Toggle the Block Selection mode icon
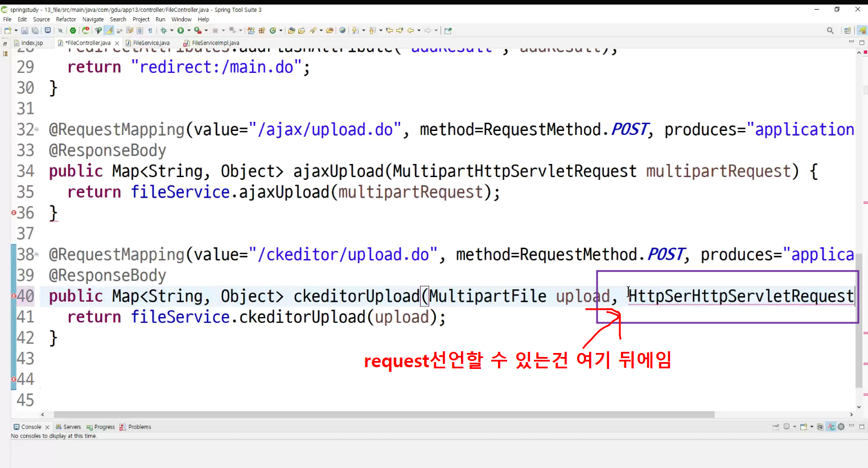The image size is (868, 468). tap(139, 31)
